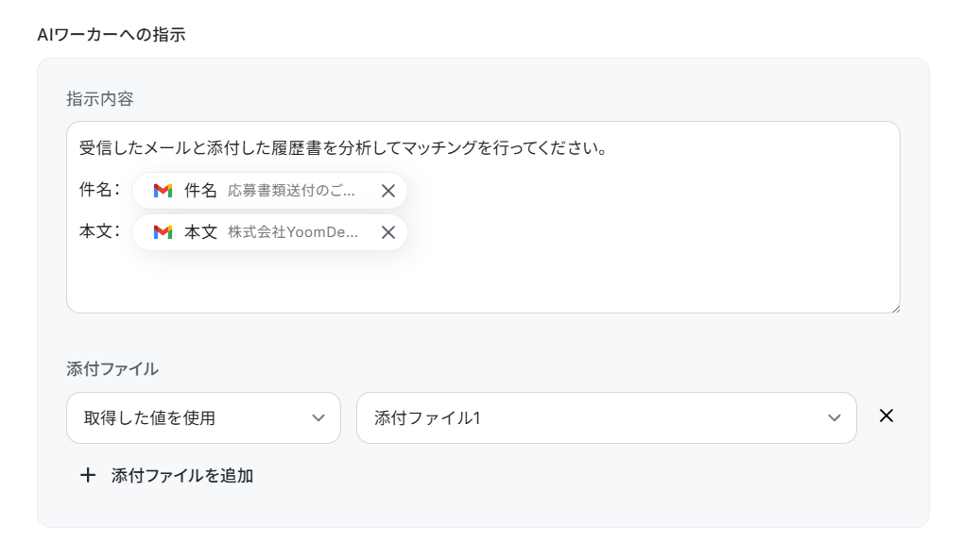Open the 取得した値を使用 dropdown

[x=203, y=418]
